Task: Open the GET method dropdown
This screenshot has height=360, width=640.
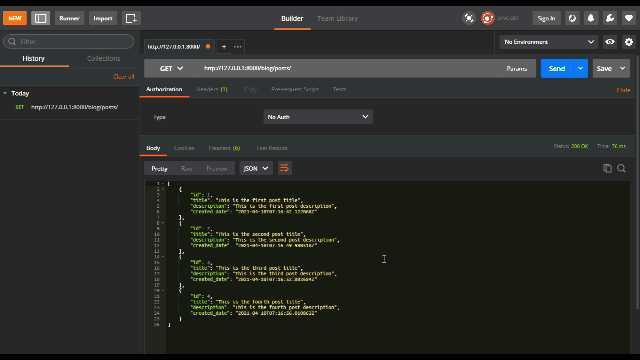Action: pos(171,69)
